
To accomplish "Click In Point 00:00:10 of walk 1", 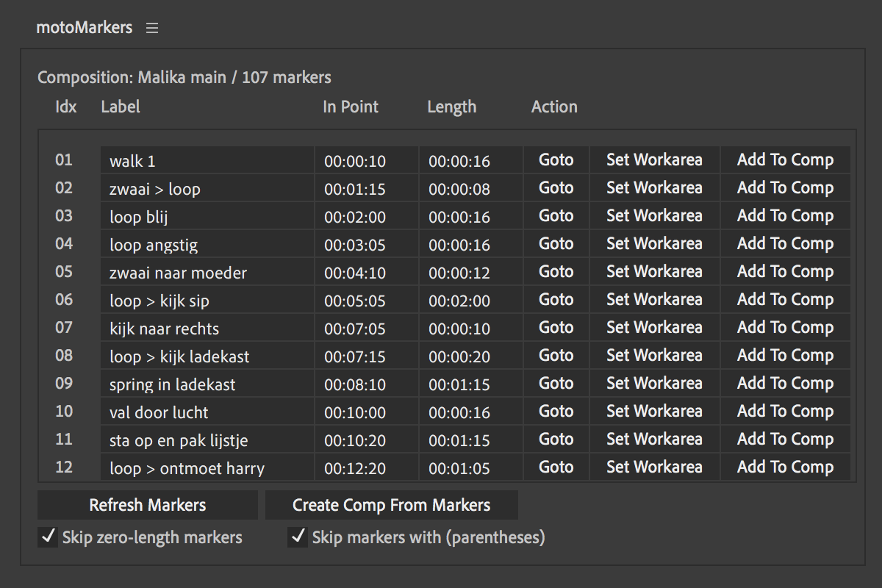I will click(367, 160).
